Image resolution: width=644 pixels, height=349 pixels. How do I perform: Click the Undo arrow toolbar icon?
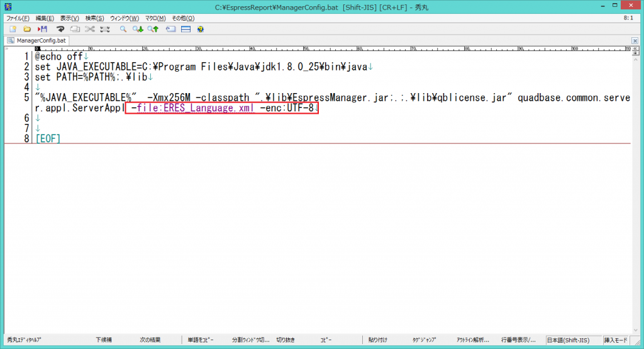tap(61, 29)
